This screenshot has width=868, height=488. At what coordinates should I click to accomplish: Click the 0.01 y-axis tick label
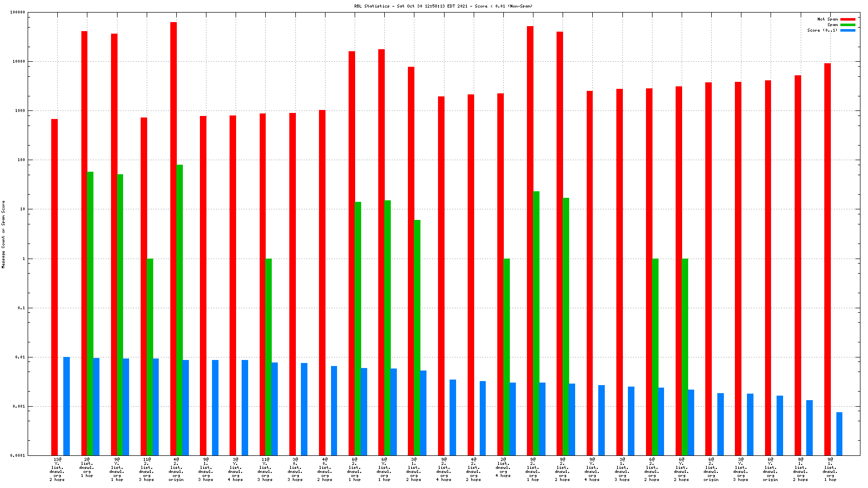(20, 357)
